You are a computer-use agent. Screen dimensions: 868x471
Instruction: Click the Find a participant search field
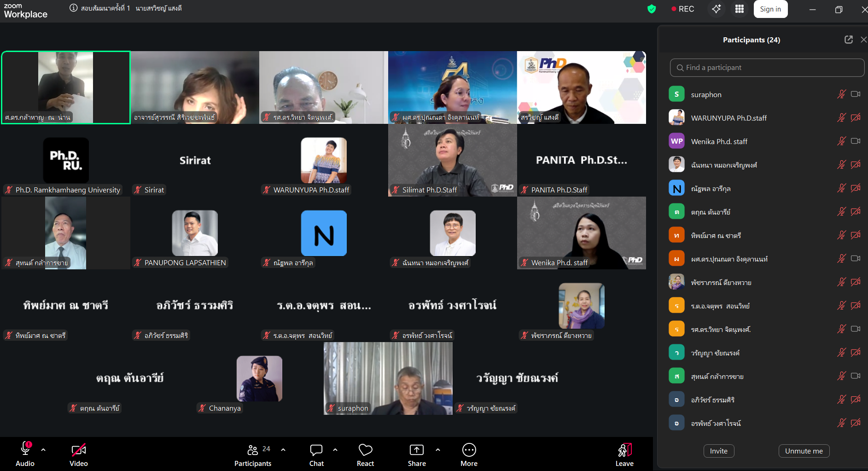coord(767,68)
